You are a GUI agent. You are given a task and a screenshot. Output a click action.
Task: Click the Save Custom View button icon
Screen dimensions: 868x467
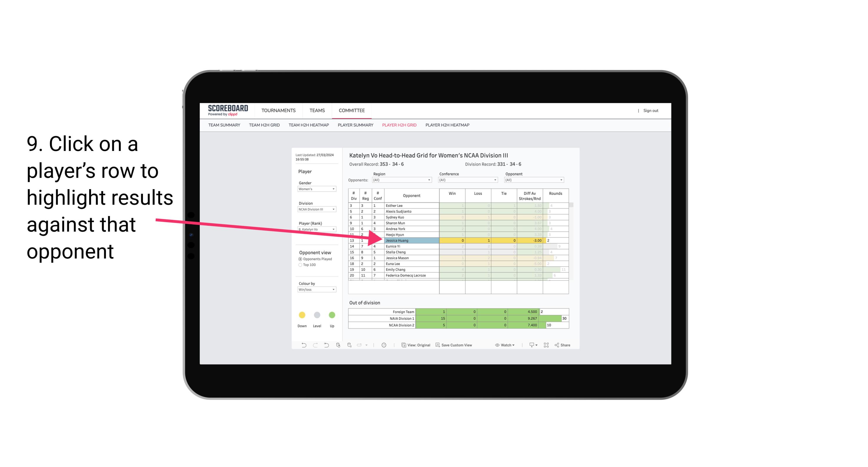[x=436, y=345]
